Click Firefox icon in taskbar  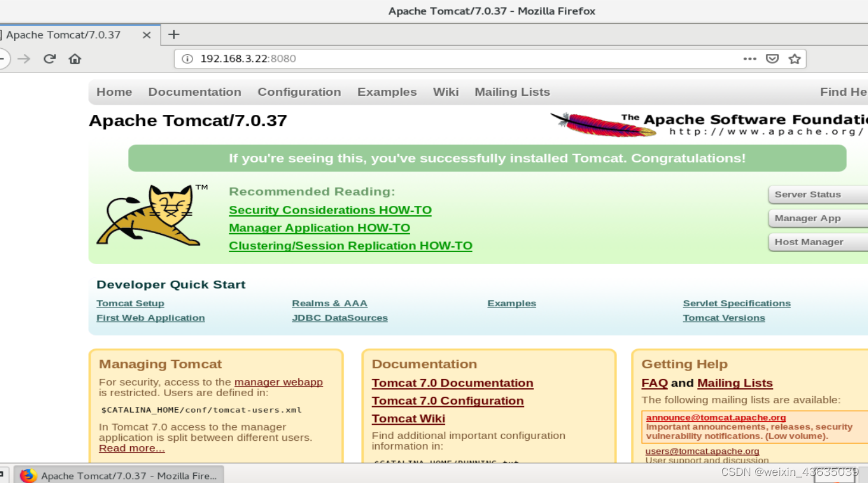click(28, 476)
